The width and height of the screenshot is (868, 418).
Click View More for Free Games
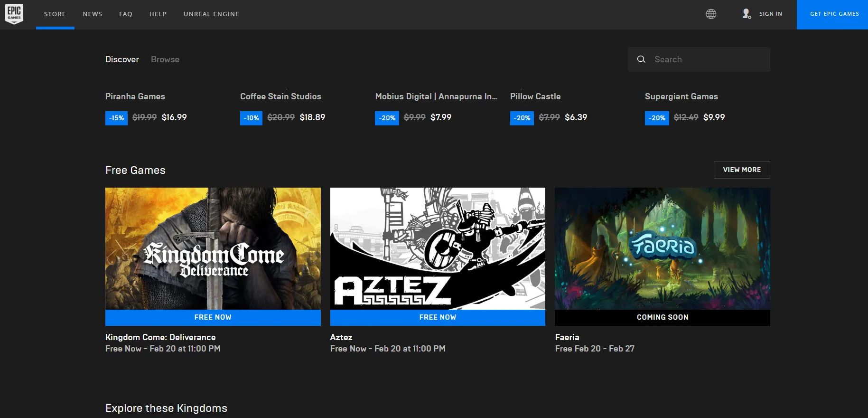coord(742,170)
